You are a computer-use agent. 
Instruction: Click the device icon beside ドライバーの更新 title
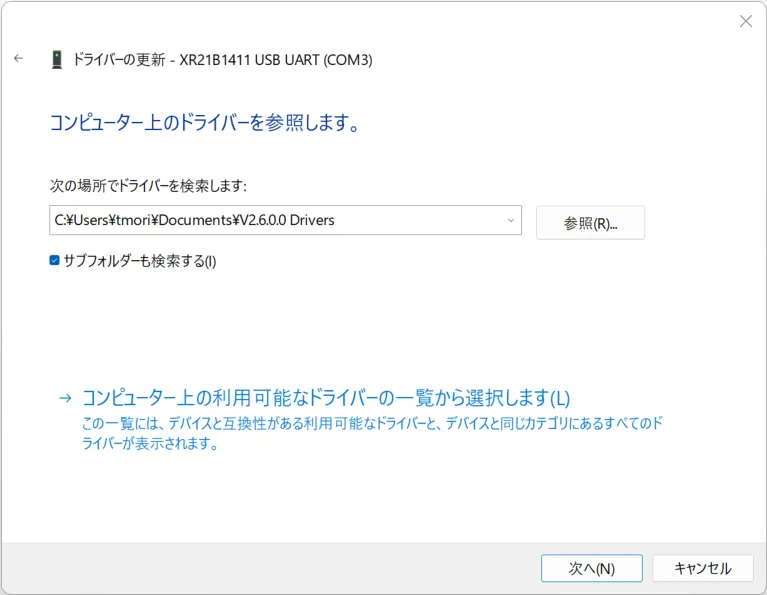point(57,60)
